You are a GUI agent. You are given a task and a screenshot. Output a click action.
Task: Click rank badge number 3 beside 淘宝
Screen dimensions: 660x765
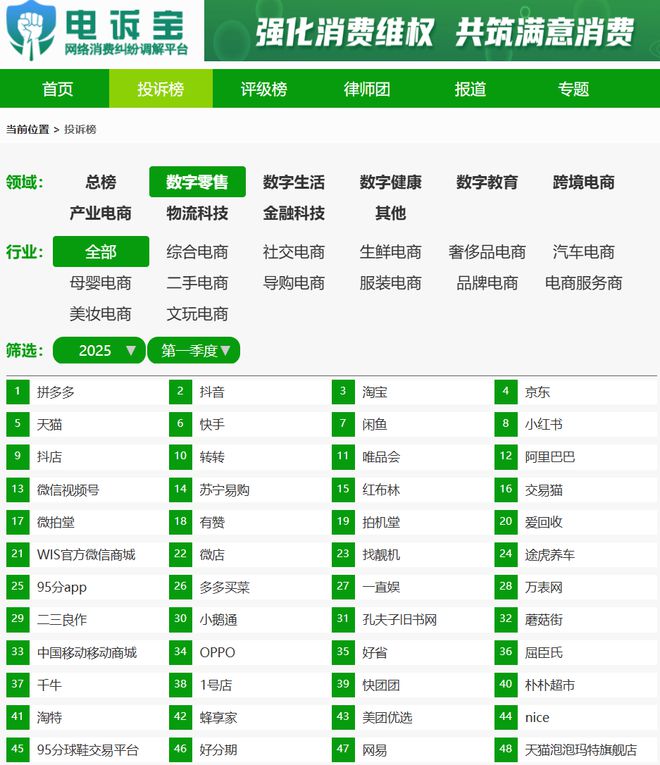coord(343,392)
